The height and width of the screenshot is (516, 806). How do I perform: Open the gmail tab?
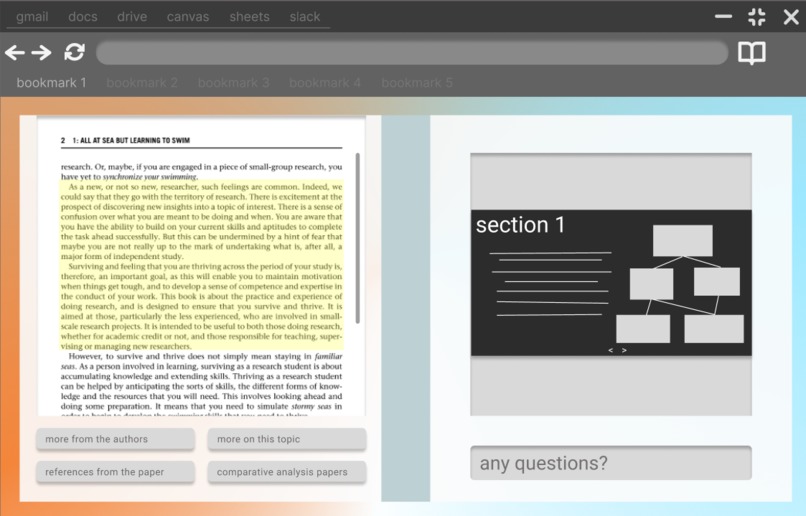(x=32, y=17)
